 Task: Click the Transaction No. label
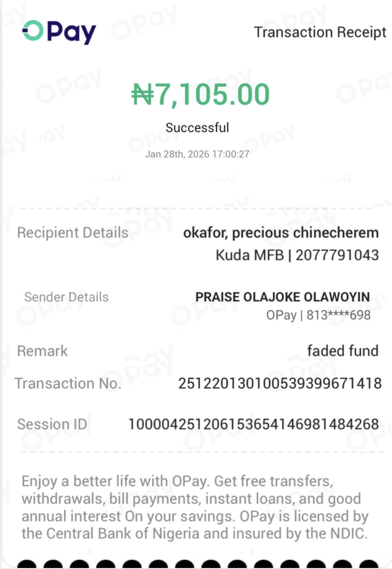pyautogui.click(x=68, y=383)
